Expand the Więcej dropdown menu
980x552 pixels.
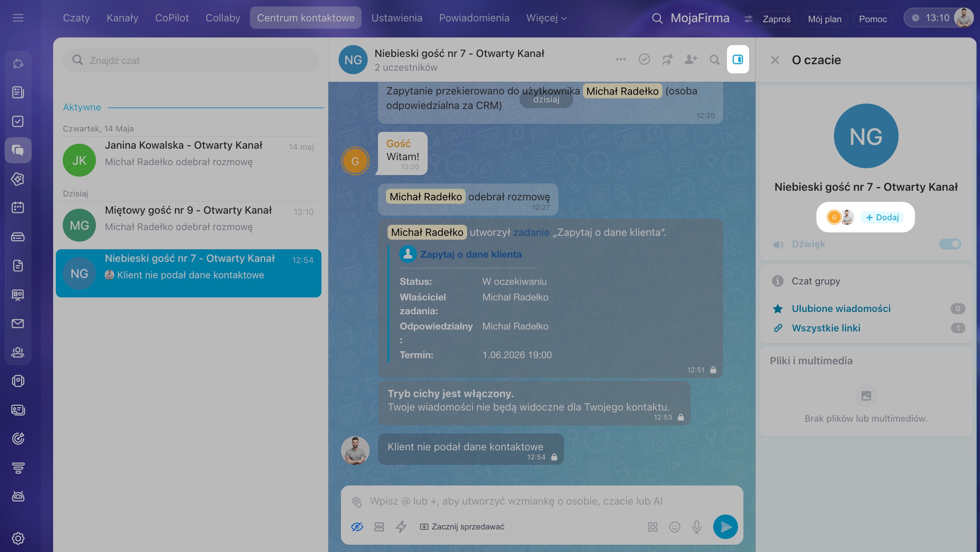tap(547, 18)
